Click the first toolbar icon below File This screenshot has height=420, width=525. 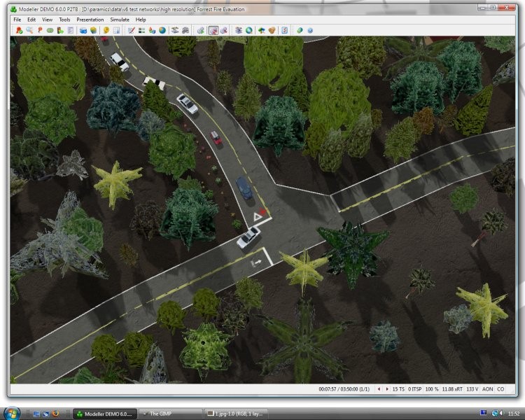pos(19,31)
